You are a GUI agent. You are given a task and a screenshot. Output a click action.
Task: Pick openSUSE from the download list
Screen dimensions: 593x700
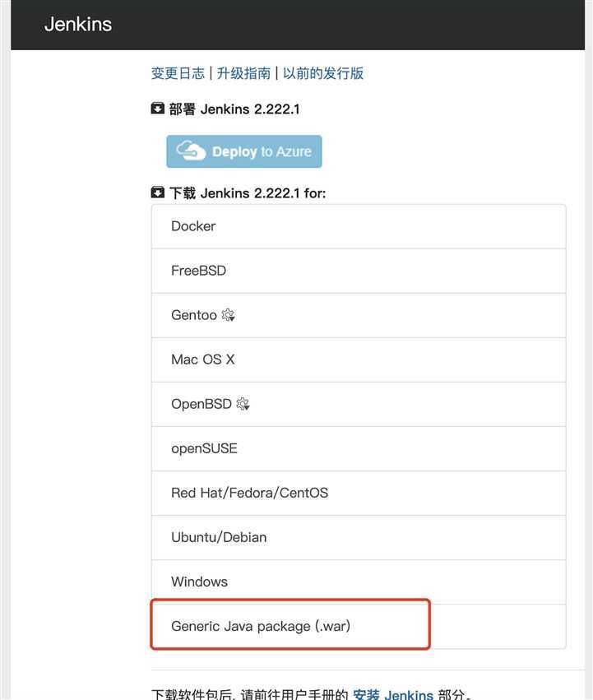click(x=359, y=448)
